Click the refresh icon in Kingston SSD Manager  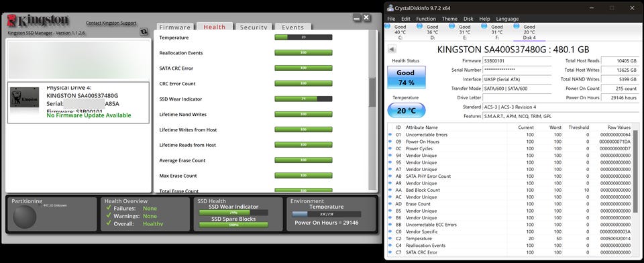(144, 32)
